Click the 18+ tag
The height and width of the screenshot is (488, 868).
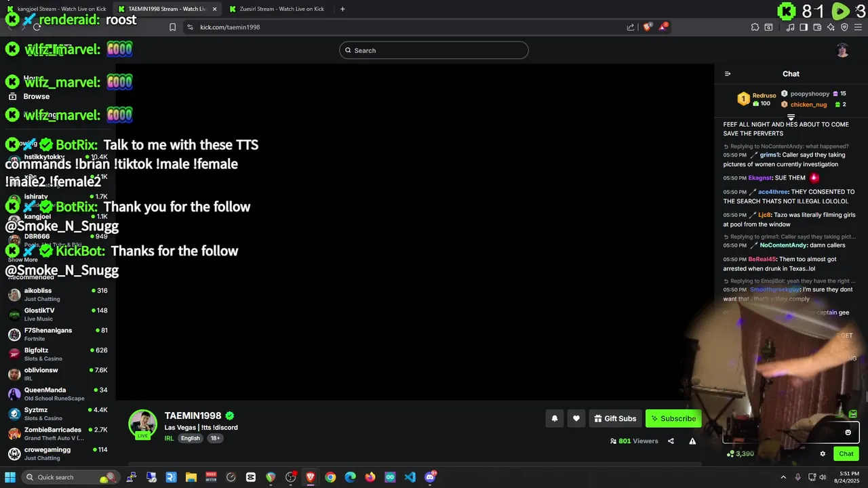215,439
